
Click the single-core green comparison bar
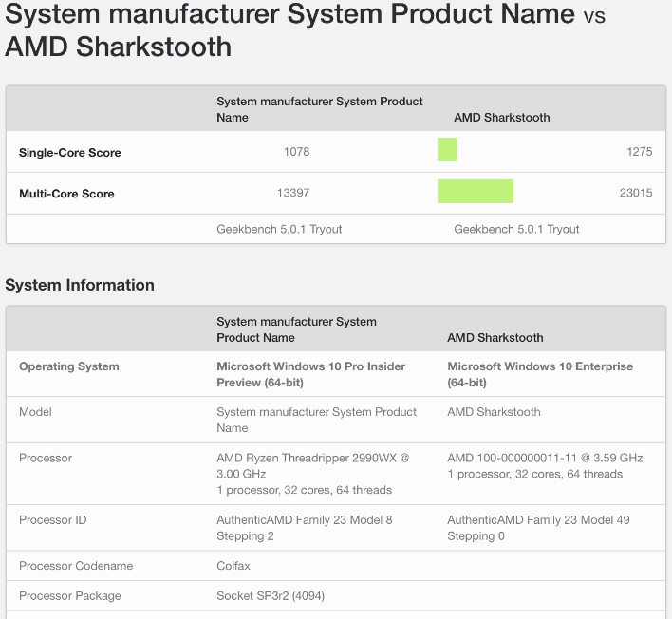tap(447, 150)
